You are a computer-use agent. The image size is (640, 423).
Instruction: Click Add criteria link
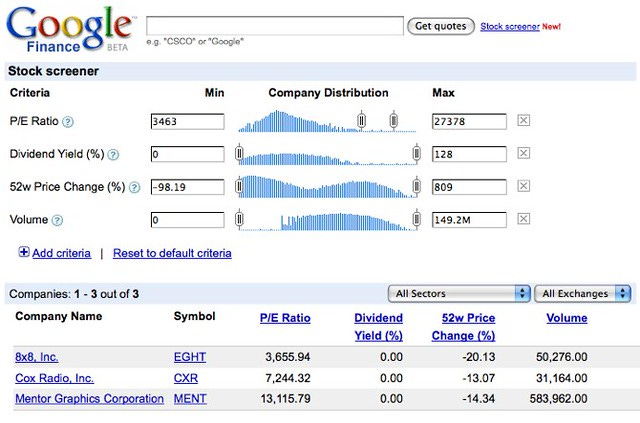[x=62, y=253]
